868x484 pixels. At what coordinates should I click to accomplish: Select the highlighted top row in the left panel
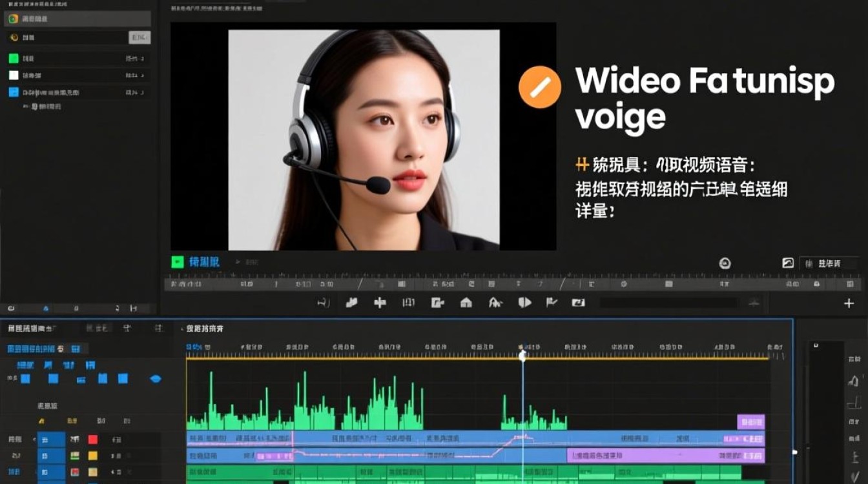pyautogui.click(x=77, y=19)
